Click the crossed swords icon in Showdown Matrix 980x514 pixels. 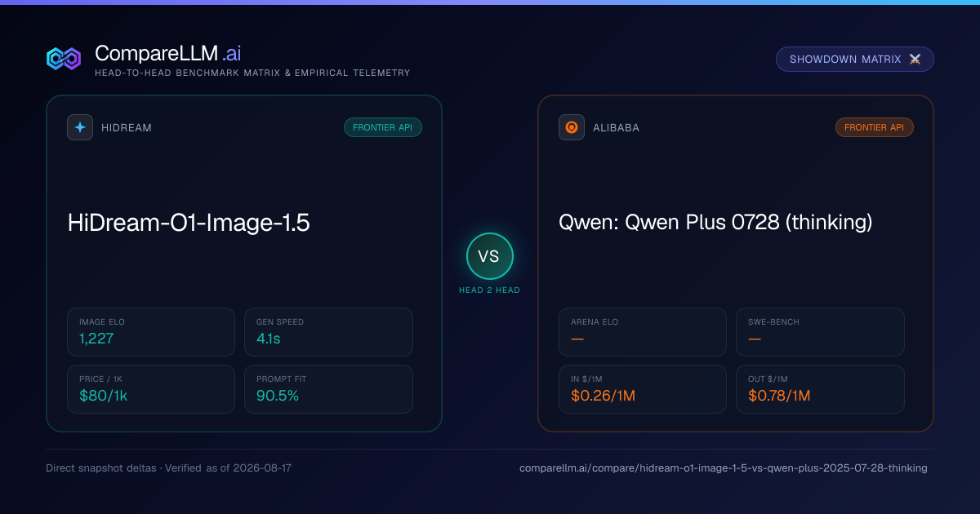coord(915,60)
